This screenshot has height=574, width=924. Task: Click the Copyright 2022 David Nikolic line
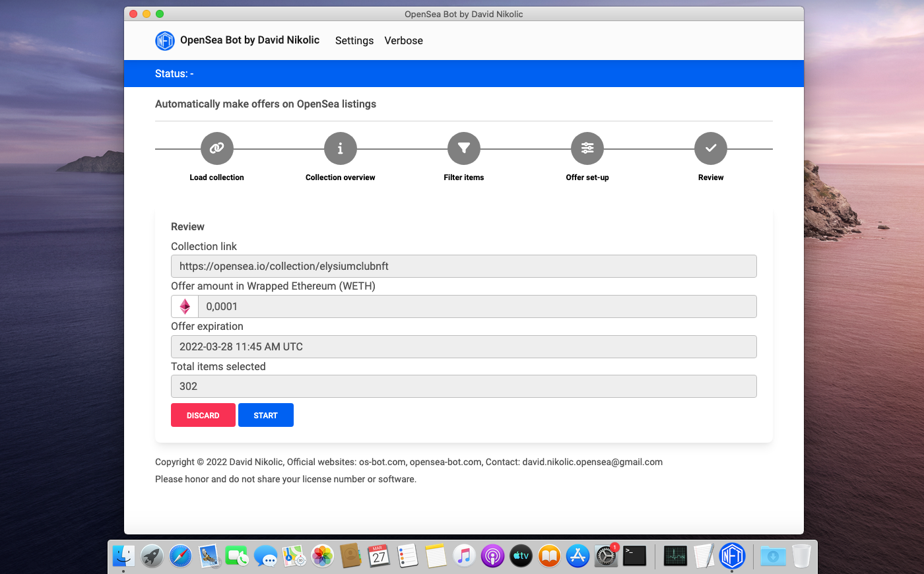(x=409, y=462)
